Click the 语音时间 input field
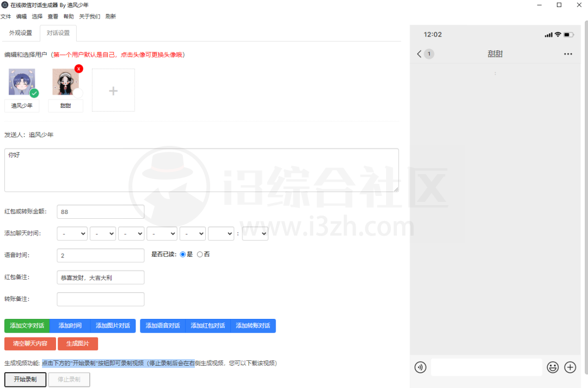The height and width of the screenshot is (388, 588). [x=101, y=256]
